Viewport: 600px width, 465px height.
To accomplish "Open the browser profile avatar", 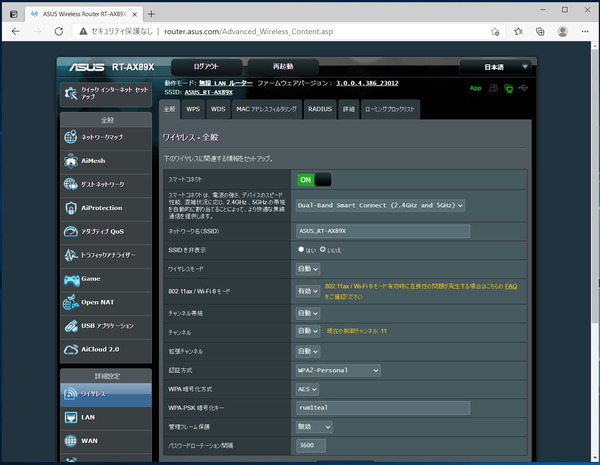I will (562, 31).
